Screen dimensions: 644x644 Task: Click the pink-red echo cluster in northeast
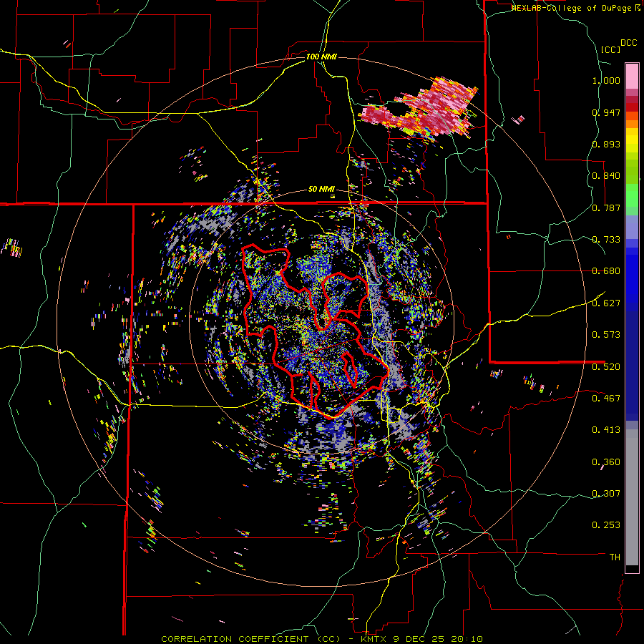coord(419,106)
